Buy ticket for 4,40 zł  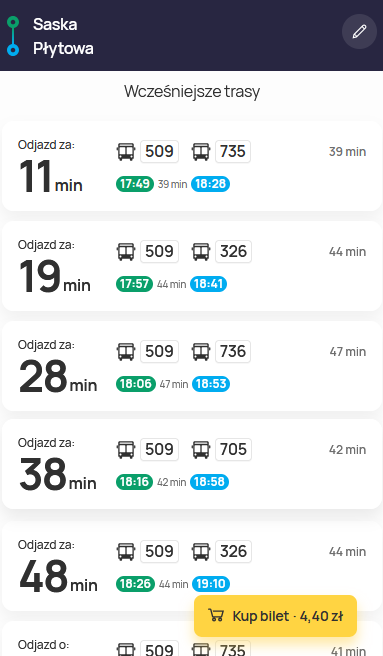pos(275,616)
